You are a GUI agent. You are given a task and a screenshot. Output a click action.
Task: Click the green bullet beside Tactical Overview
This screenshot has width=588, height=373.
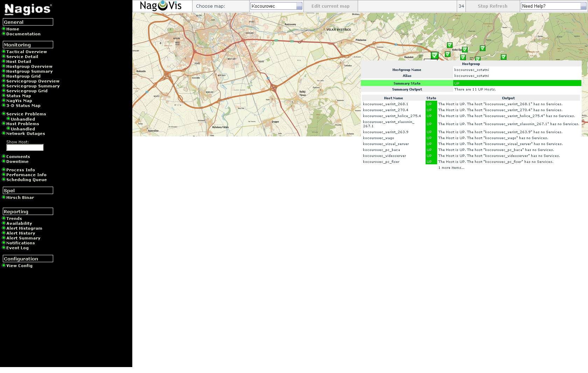4,51
